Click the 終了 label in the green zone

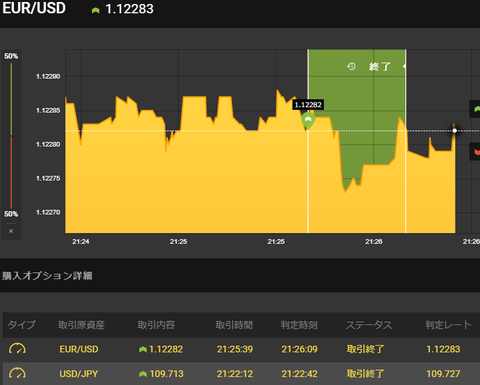[380, 67]
